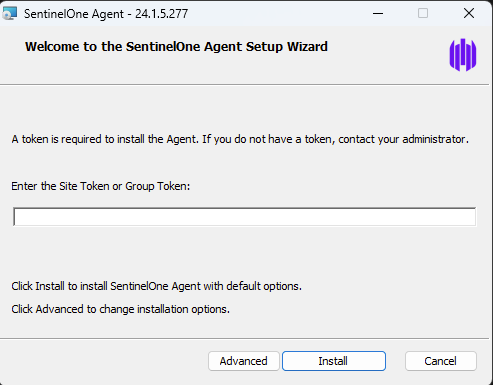This screenshot has width=493, height=385.
Task: Click the 'SentinelOne Agent - 24.1.5.277' title text
Action: pyautogui.click(x=106, y=14)
